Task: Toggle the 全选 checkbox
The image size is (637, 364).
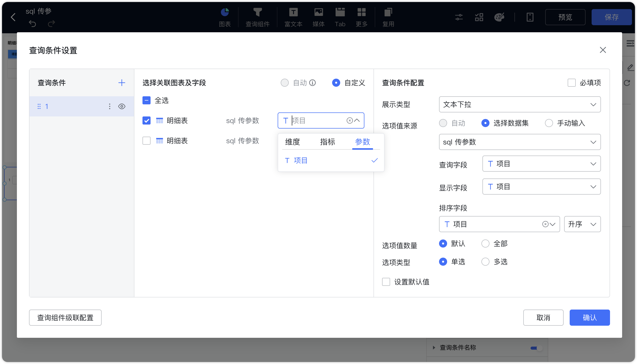Action: [x=146, y=100]
